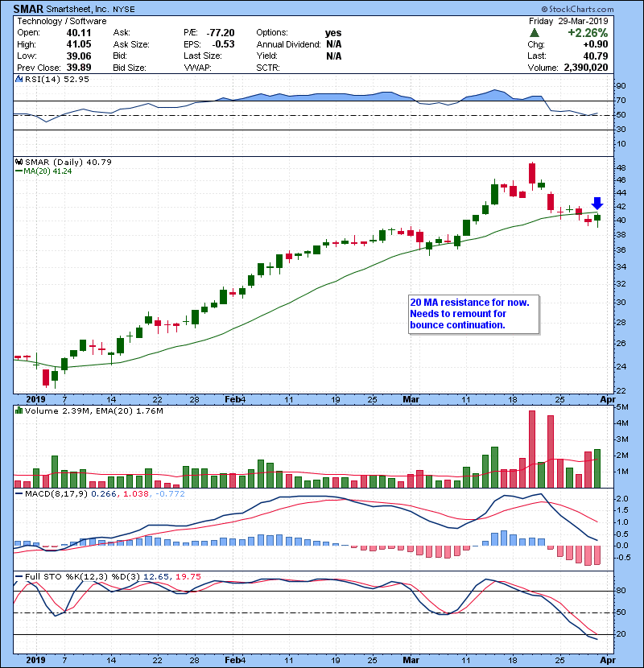The height and width of the screenshot is (668, 644).
Task: Click the tallest red volume bar
Action: tap(532, 449)
